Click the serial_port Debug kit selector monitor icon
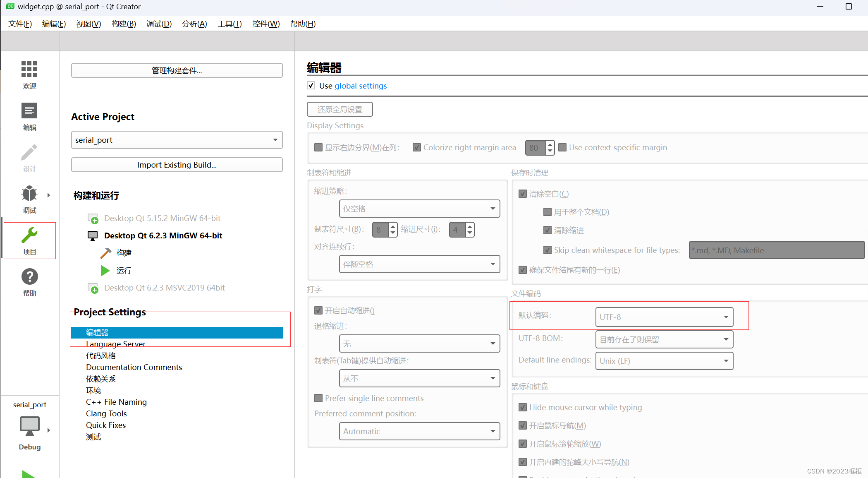This screenshot has height=478, width=868. coord(29,426)
